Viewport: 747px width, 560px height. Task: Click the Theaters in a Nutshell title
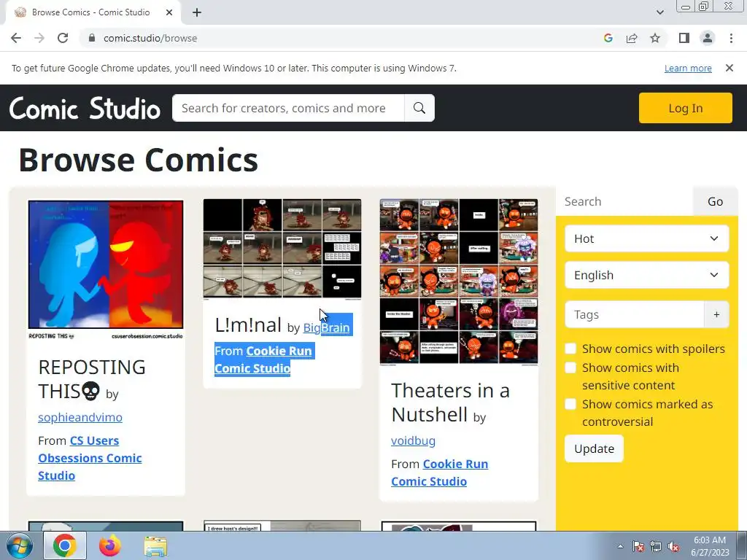(450, 402)
